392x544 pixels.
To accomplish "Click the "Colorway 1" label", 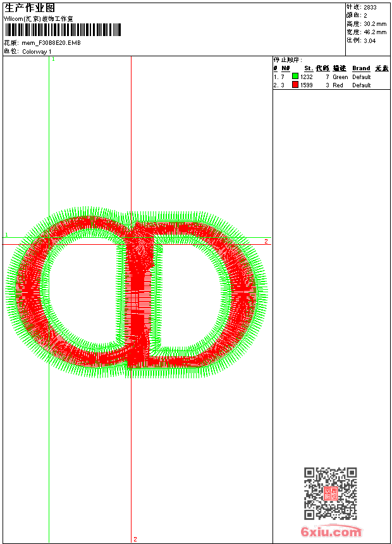I will click(37, 52).
